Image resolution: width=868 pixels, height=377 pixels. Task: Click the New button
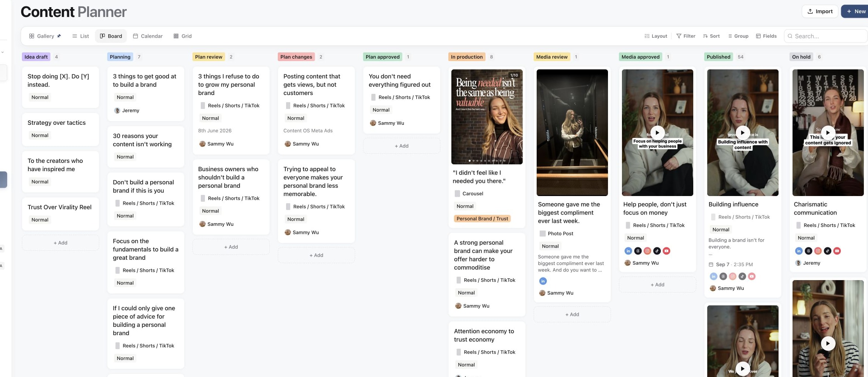856,11
